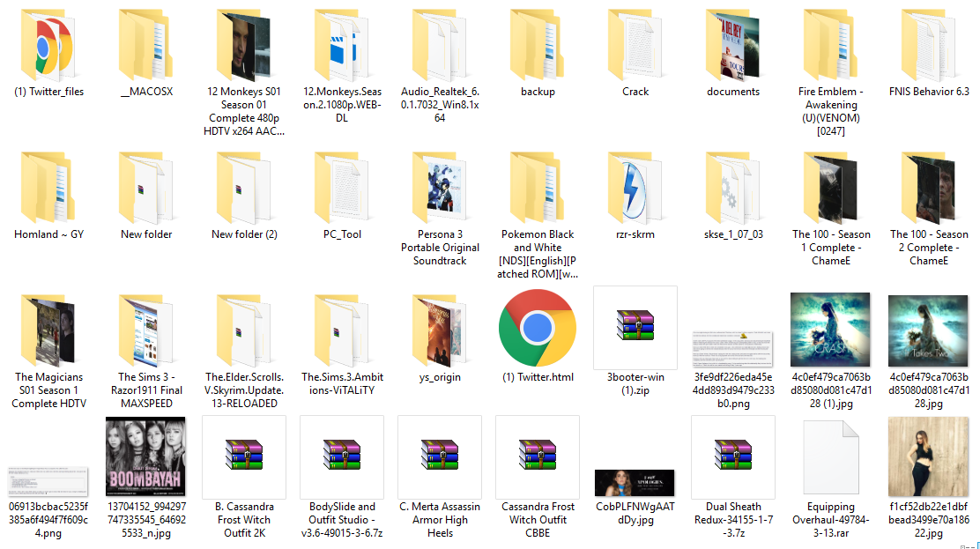Select the 12.Monkeys.Season.2.1080p.WEB-DL folder

[342, 45]
